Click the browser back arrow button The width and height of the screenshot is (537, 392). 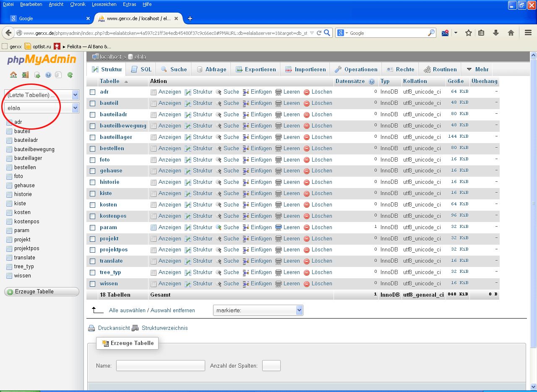(8, 33)
